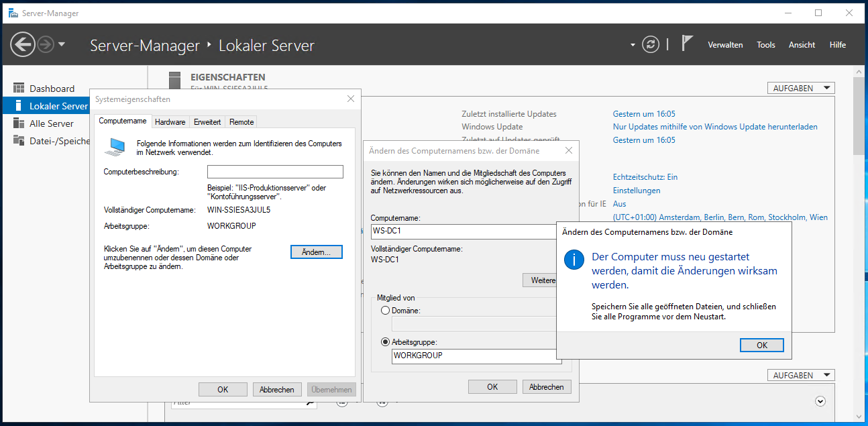Click OK in the restart message box
This screenshot has height=426, width=868.
point(762,345)
